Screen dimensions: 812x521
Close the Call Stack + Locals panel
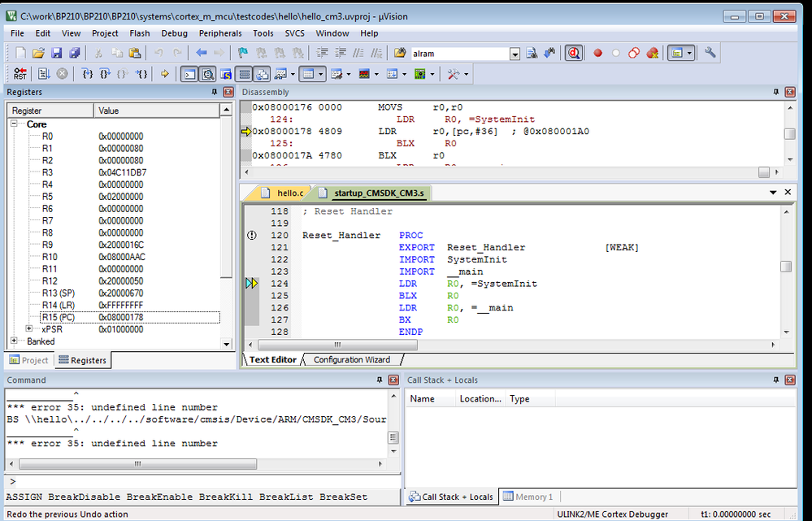click(790, 380)
